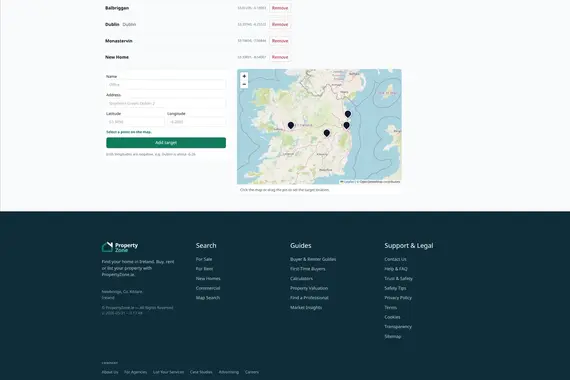Viewport: 570px width, 380px height.
Task: Remove the New Home target
Action: click(x=280, y=57)
